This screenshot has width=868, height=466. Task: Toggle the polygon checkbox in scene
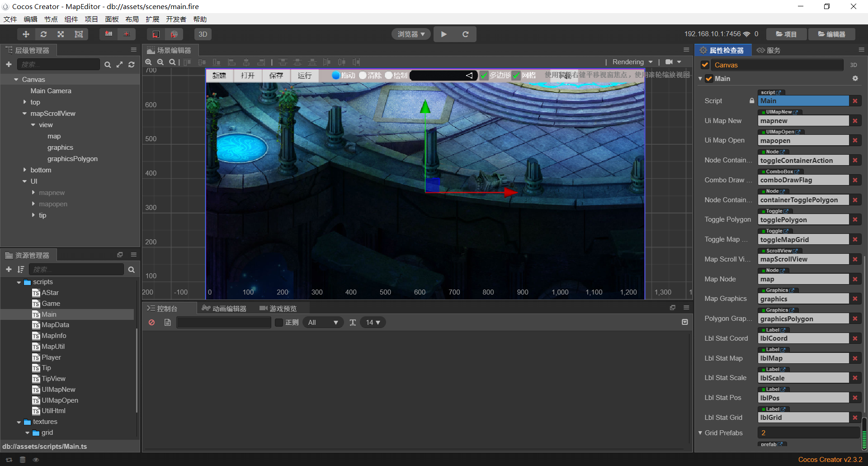pyautogui.click(x=484, y=76)
